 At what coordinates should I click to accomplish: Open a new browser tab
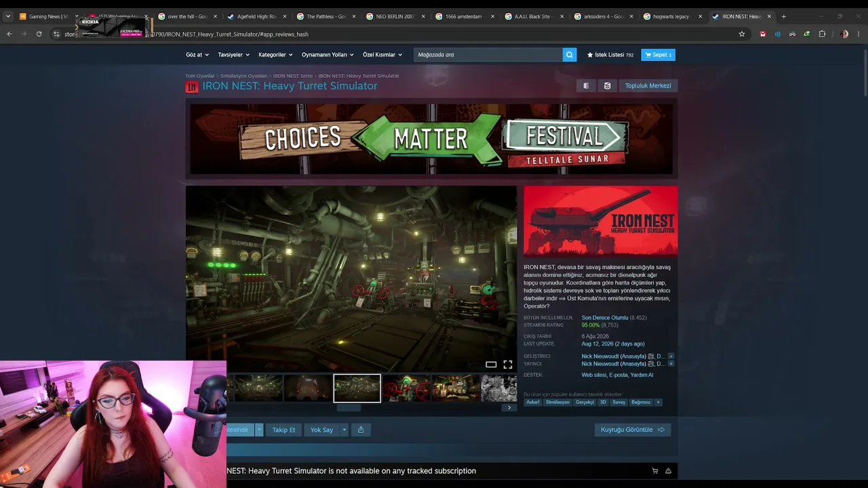coord(783,16)
